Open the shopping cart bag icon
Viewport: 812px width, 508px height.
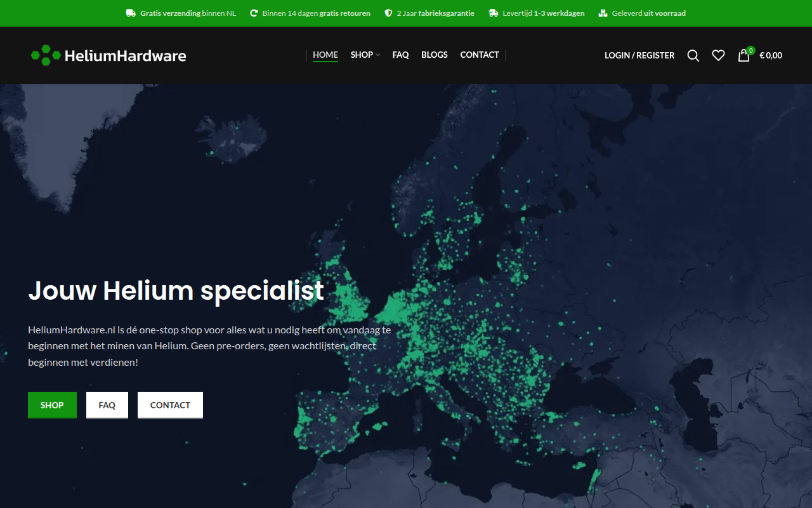[x=743, y=56]
